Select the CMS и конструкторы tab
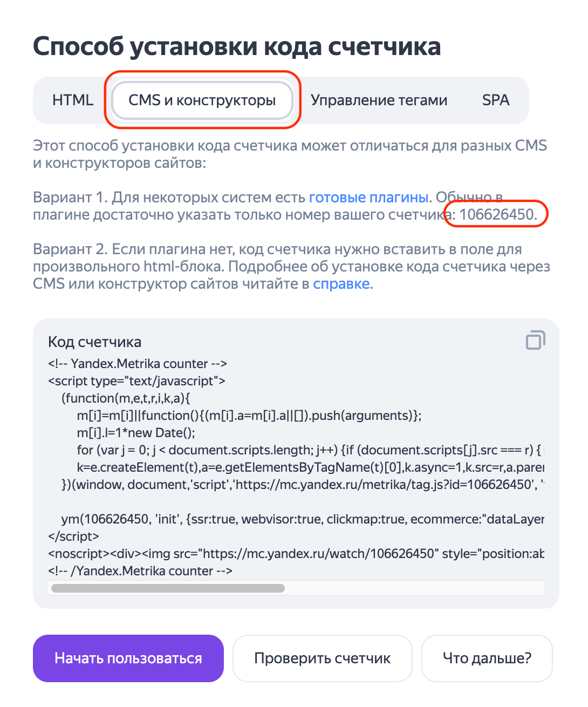Screen dimensions: 588x707 (x=202, y=100)
